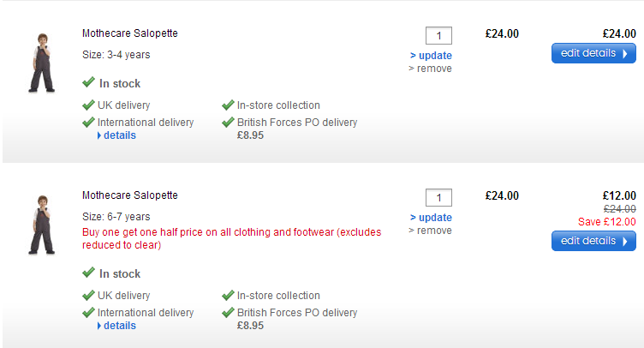644x348 pixels.
Task: Open Mothercare Salopette title, size 6-7 years
Action: [x=130, y=195]
